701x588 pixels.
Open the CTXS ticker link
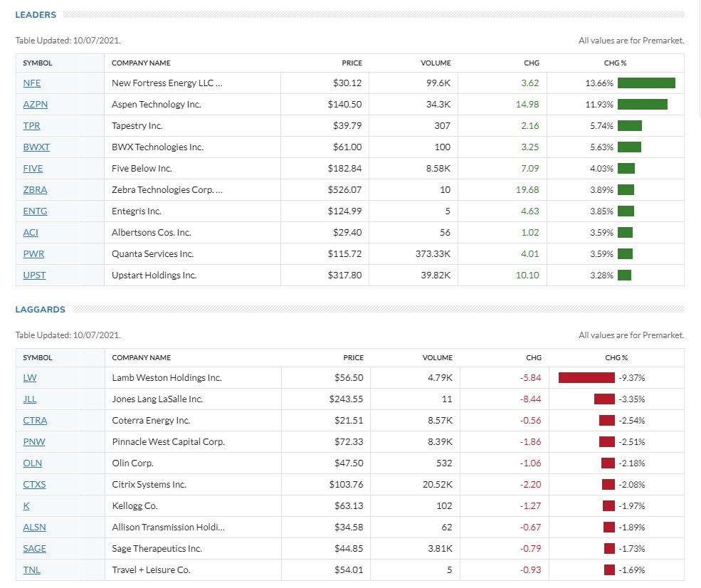click(x=34, y=485)
